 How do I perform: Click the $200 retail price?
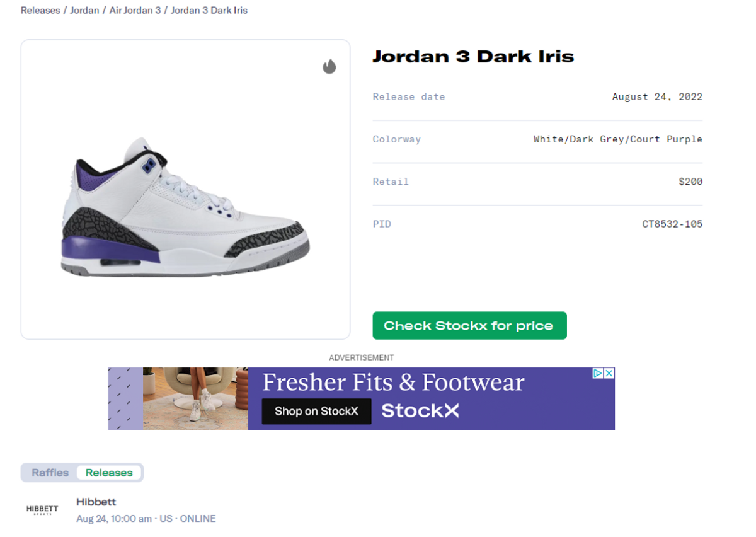click(x=690, y=182)
